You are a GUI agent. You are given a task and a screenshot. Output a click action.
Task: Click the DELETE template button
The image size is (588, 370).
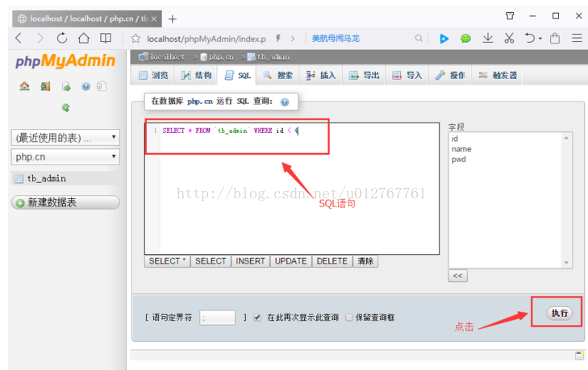[332, 261]
